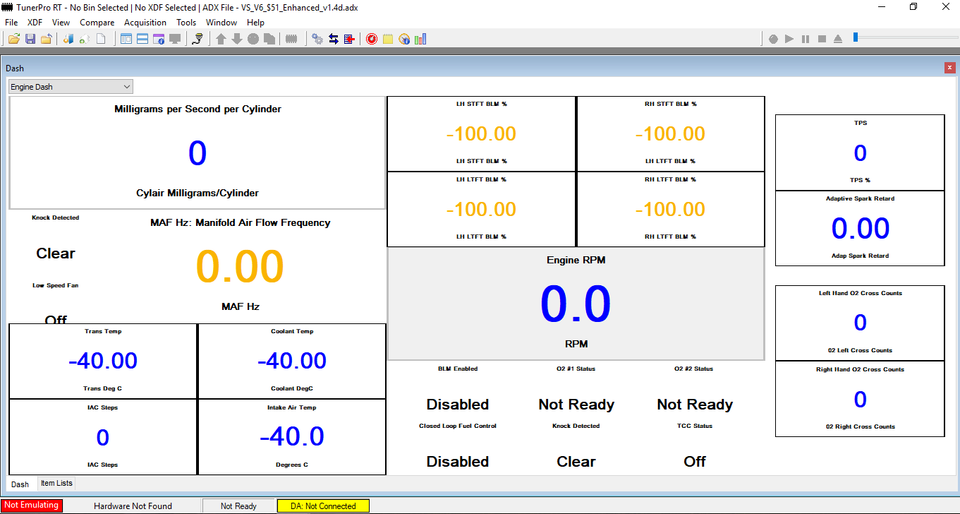Click the open folder icon in toolbar

14,39
